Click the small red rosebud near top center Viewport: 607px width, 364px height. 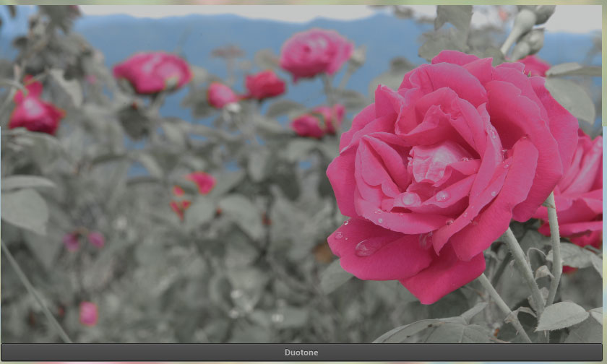tap(264, 85)
